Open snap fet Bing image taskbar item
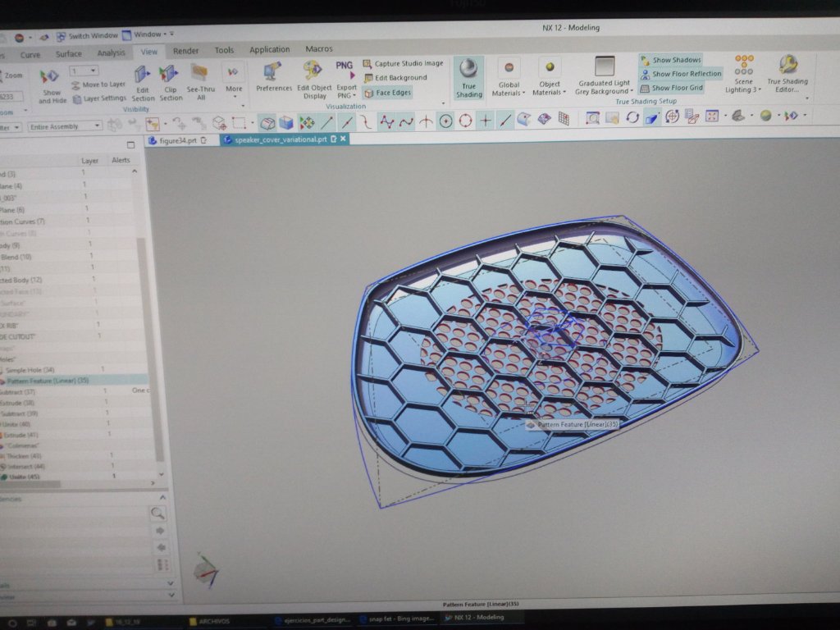This screenshot has height=630, width=840. (397, 619)
